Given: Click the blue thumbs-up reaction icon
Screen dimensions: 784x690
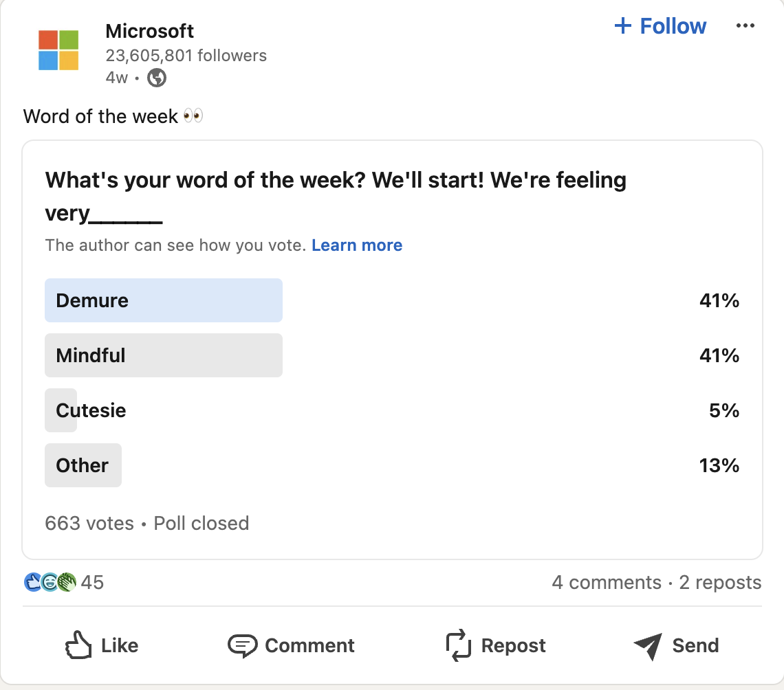Looking at the screenshot, I should click(32, 582).
